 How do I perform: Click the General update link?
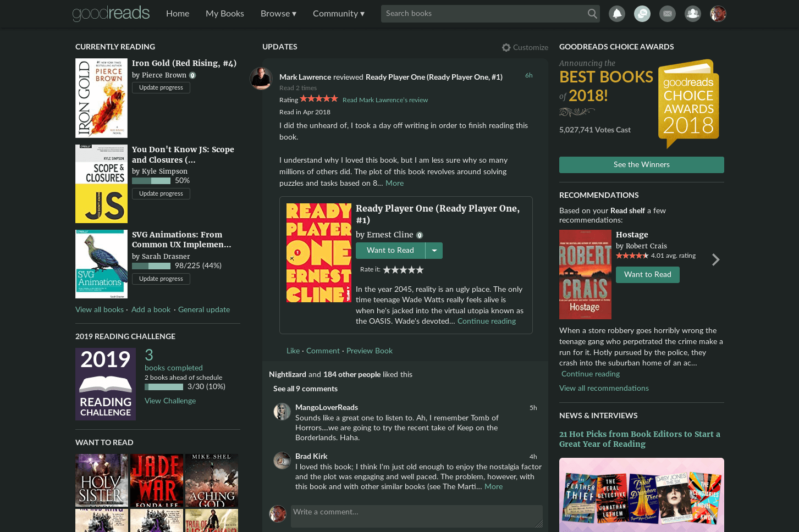coord(204,310)
